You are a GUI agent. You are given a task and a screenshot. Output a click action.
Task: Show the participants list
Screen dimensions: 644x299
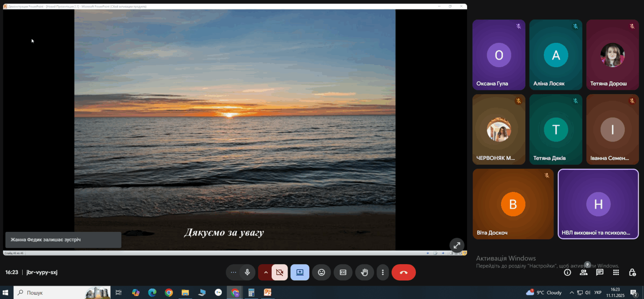pos(584,272)
